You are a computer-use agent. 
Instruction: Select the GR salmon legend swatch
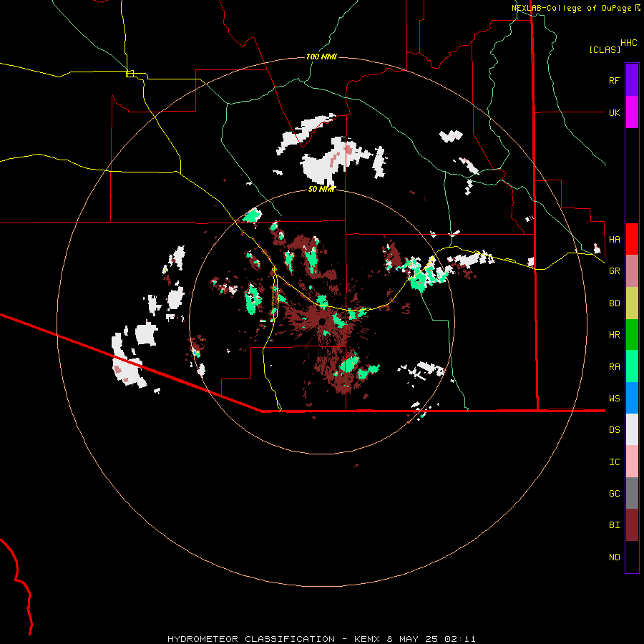pyautogui.click(x=632, y=270)
